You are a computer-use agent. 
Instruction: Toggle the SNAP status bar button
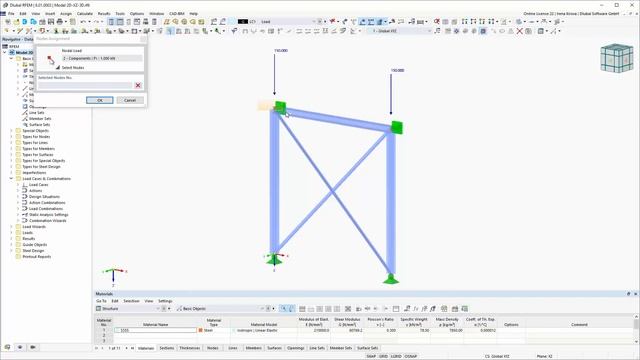[371, 356]
